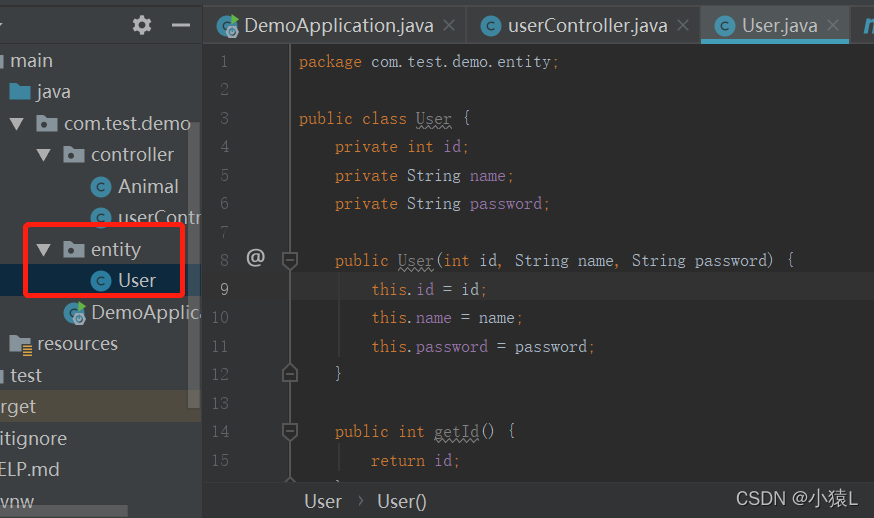Fold the getId method at line 14
Viewport: 874px width, 518px height.
click(x=290, y=430)
